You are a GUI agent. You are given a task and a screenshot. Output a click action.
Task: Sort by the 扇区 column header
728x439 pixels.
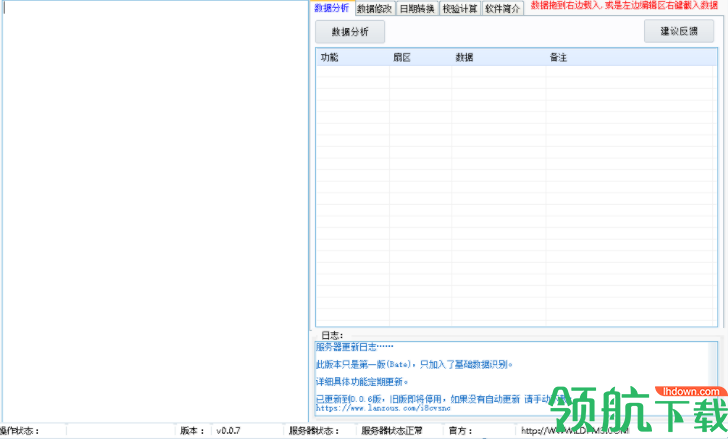coord(420,58)
